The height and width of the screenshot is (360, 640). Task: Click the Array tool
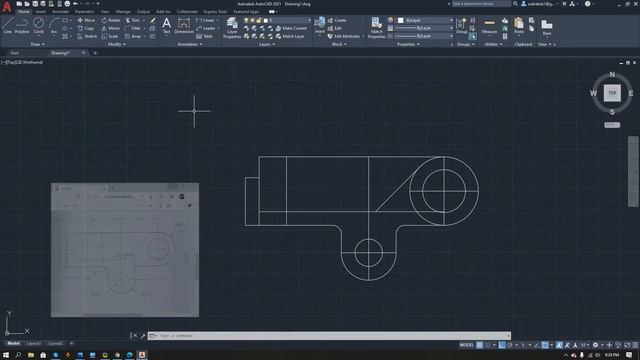(x=133, y=36)
